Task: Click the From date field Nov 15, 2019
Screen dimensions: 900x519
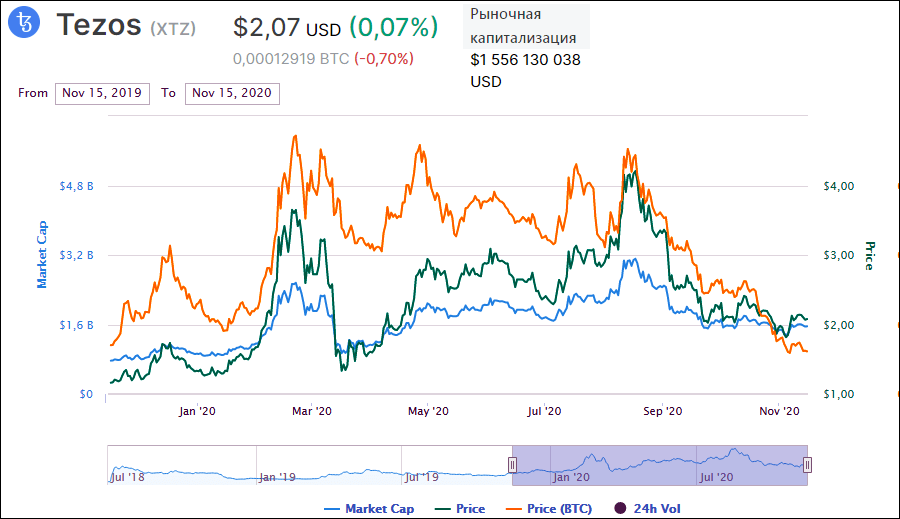Action: pyautogui.click(x=103, y=93)
